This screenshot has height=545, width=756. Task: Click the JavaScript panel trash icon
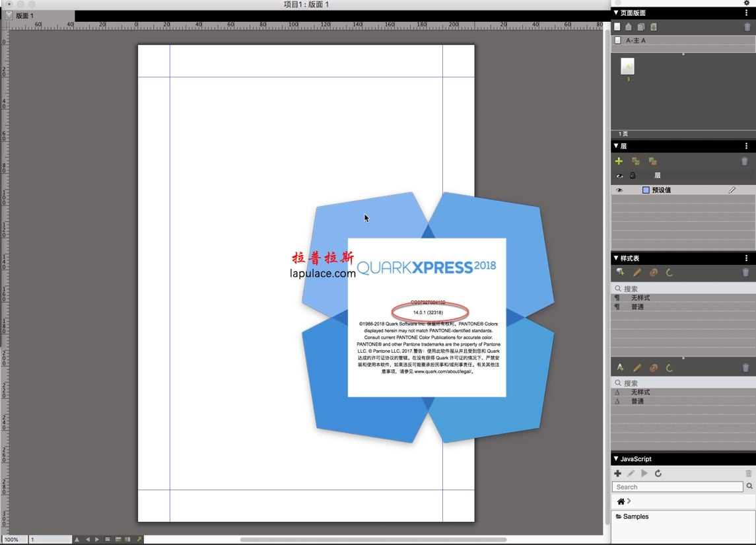[748, 474]
